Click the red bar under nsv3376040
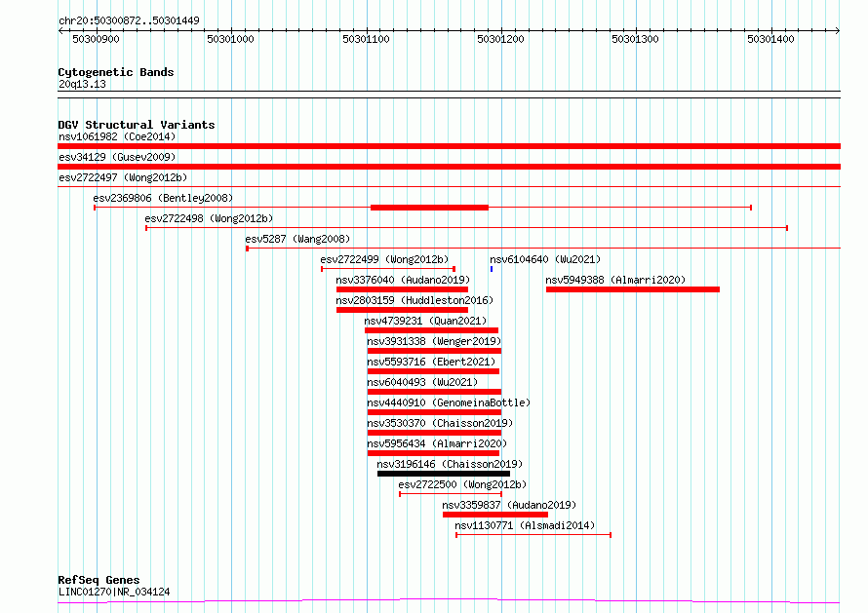 (x=403, y=289)
